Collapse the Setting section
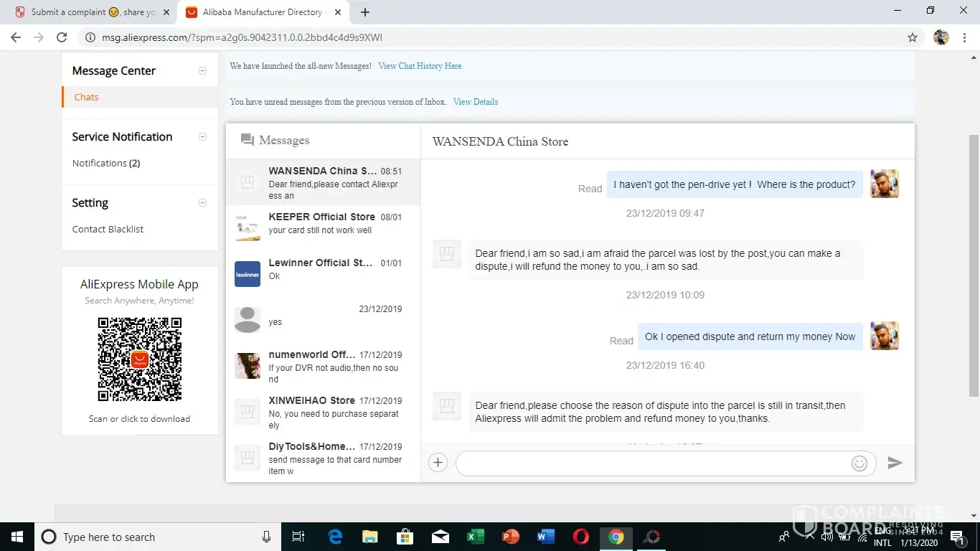The width and height of the screenshot is (980, 551). (202, 202)
